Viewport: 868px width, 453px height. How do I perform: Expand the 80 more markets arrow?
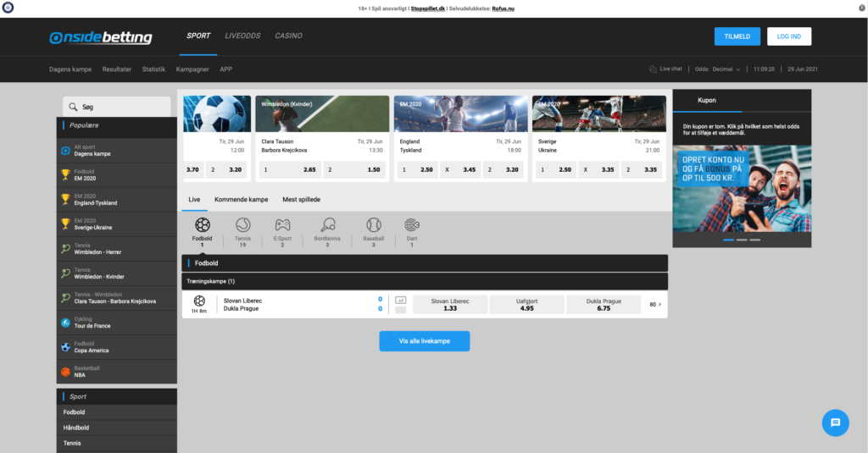[655, 304]
